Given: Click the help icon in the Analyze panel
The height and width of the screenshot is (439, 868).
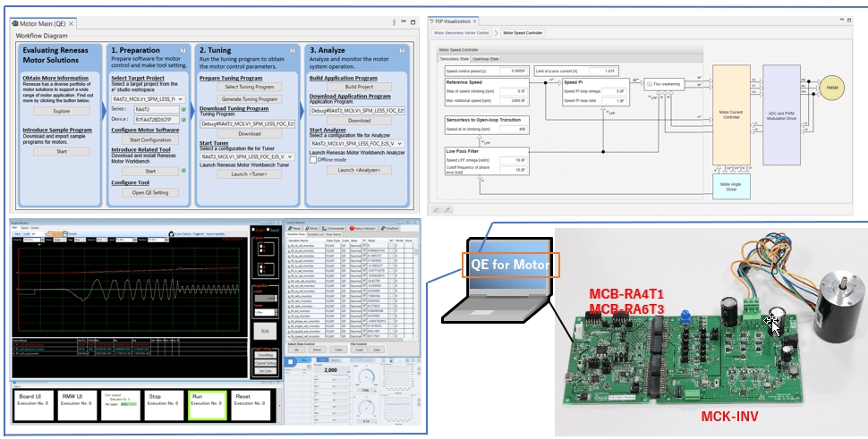Looking at the screenshot, I should coord(402,51).
